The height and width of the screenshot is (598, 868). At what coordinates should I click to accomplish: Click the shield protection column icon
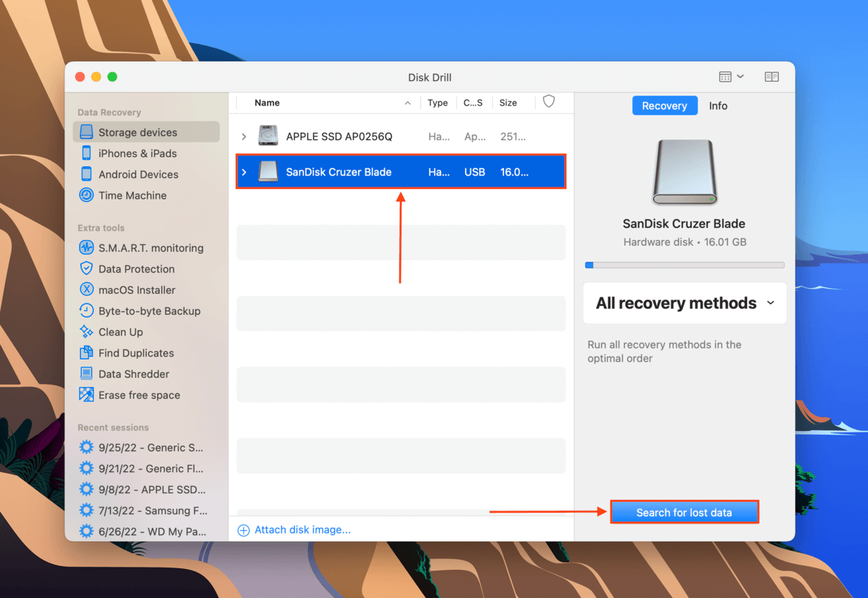[549, 102]
